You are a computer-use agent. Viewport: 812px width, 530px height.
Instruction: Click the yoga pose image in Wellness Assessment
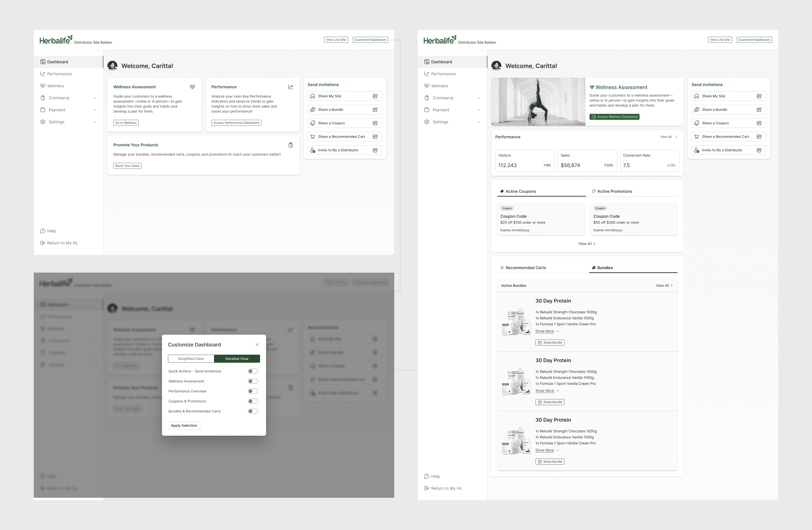(538, 102)
